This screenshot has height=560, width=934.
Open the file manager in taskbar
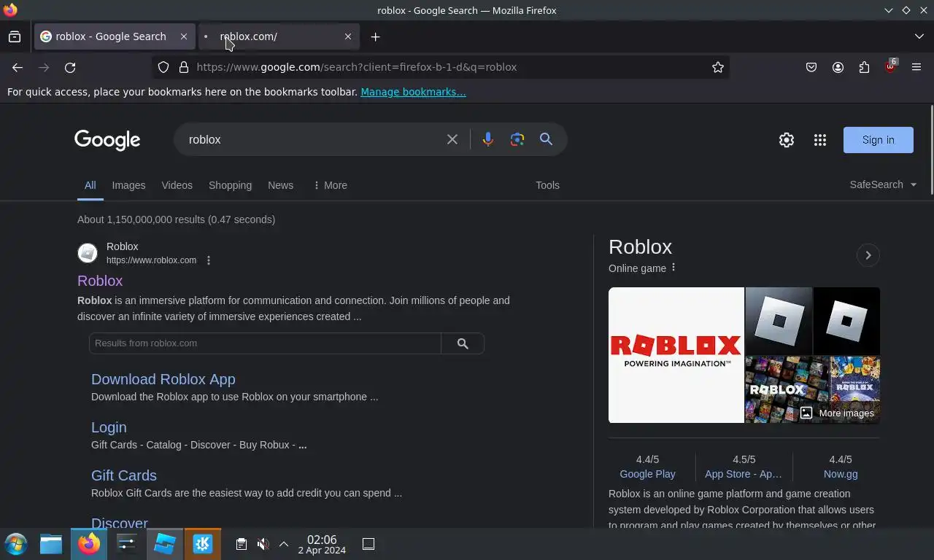click(51, 544)
